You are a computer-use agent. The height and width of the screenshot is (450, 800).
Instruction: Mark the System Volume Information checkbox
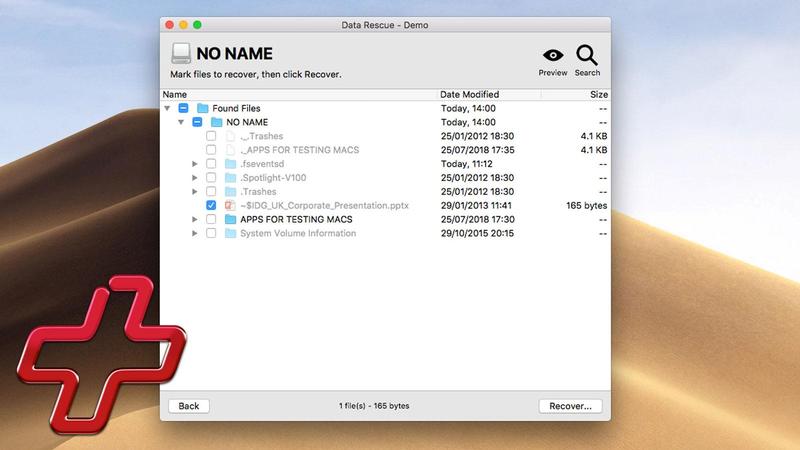point(211,233)
